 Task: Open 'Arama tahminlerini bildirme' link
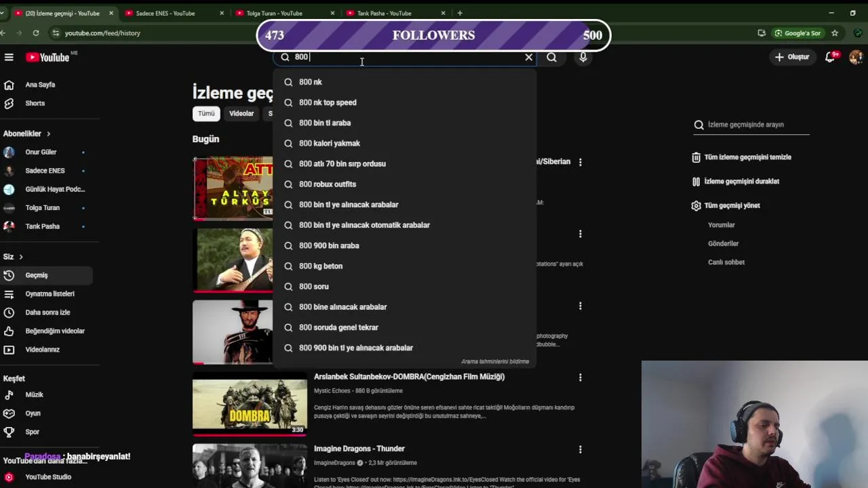pos(495,362)
